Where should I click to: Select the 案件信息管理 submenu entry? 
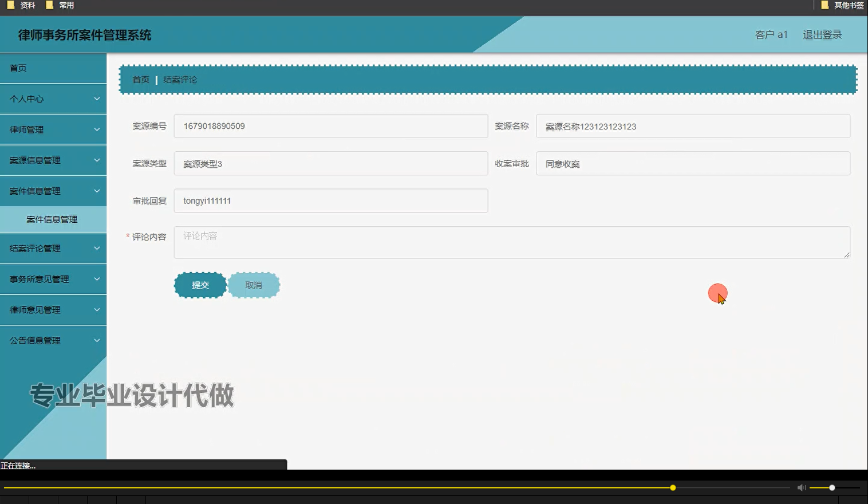[53, 219]
